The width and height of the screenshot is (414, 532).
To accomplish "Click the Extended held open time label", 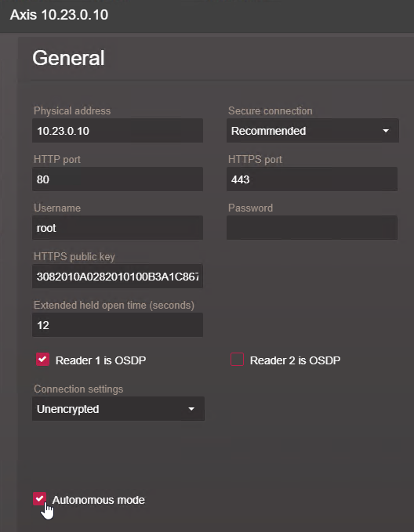I will point(114,306).
